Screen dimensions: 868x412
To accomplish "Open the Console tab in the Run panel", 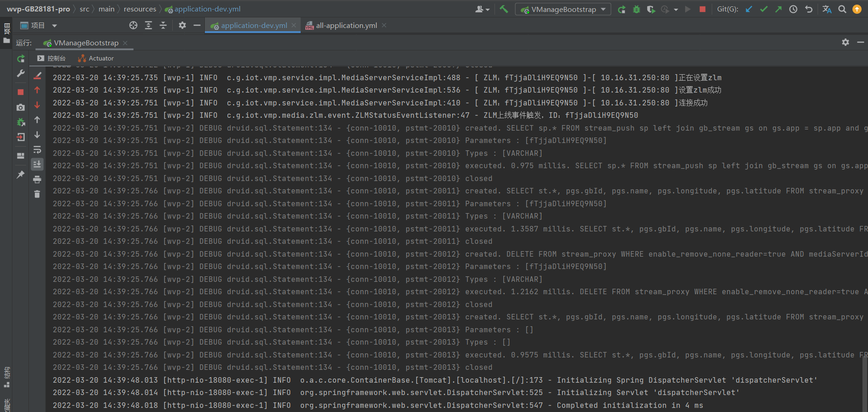I will coord(51,58).
